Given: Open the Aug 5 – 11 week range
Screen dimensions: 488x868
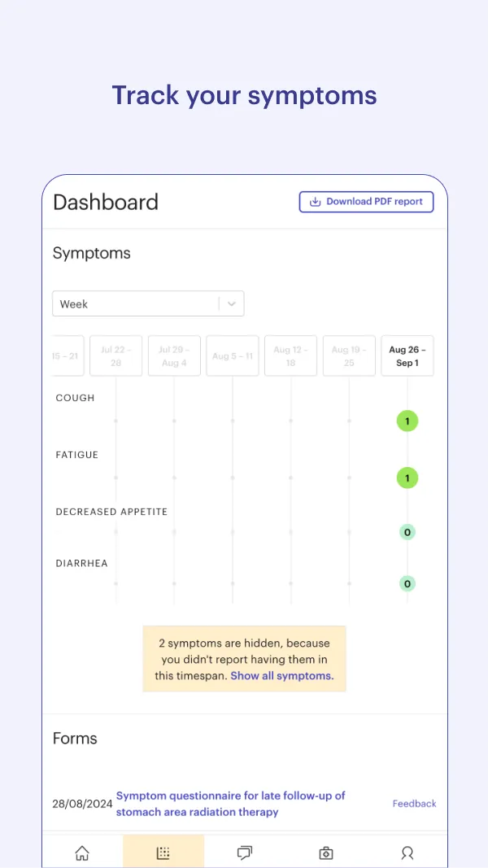Looking at the screenshot, I should tap(232, 355).
